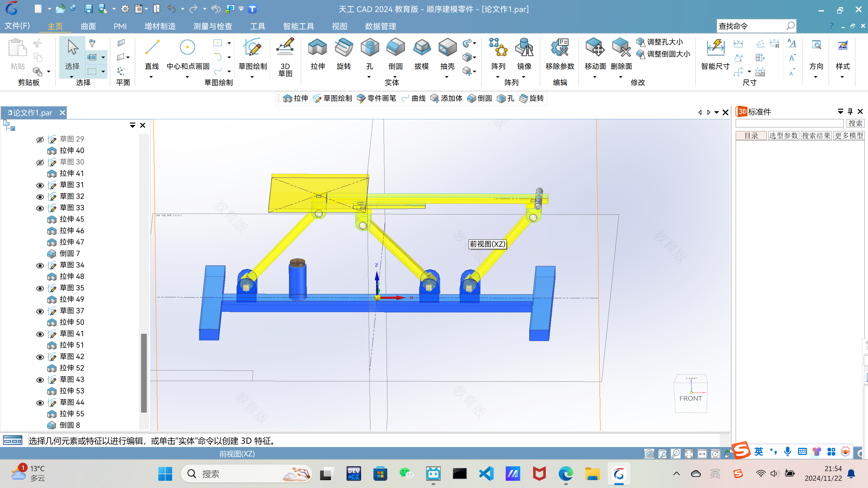
Task: Show hidden 草图 30 via eye icon
Action: [x=40, y=162]
